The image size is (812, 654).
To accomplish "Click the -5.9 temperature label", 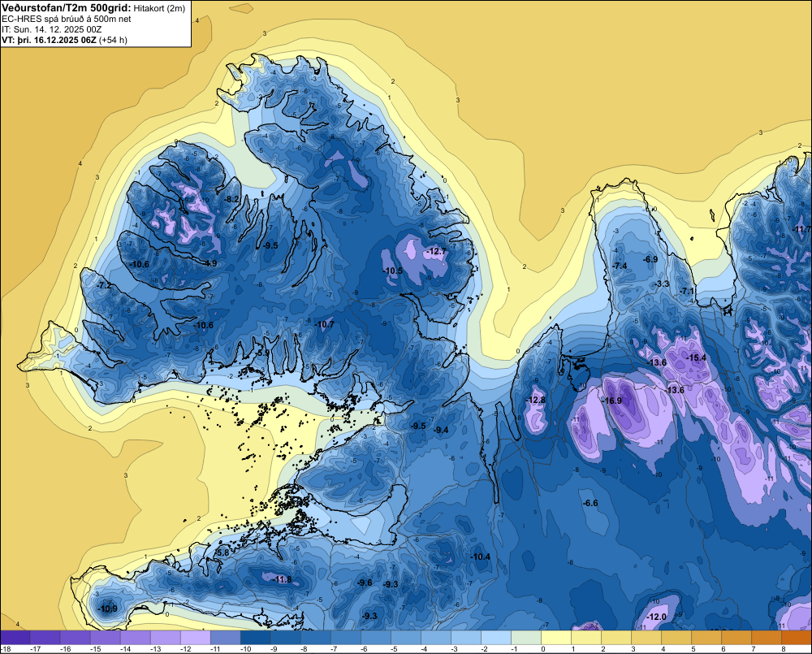I will point(262,353).
